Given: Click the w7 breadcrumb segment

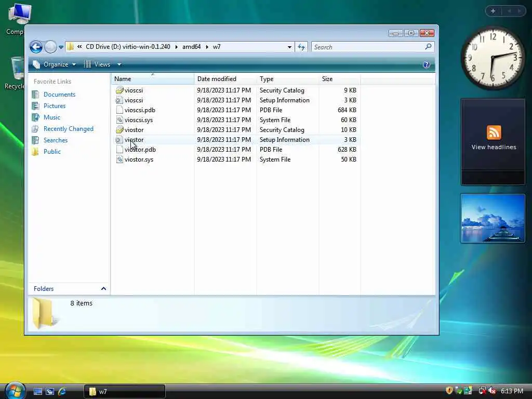Looking at the screenshot, I should click(217, 47).
